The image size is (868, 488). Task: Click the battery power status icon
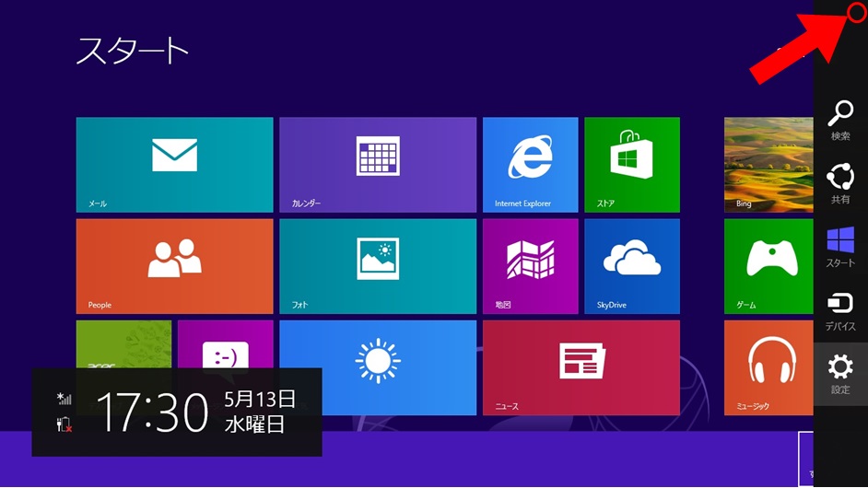click(65, 424)
